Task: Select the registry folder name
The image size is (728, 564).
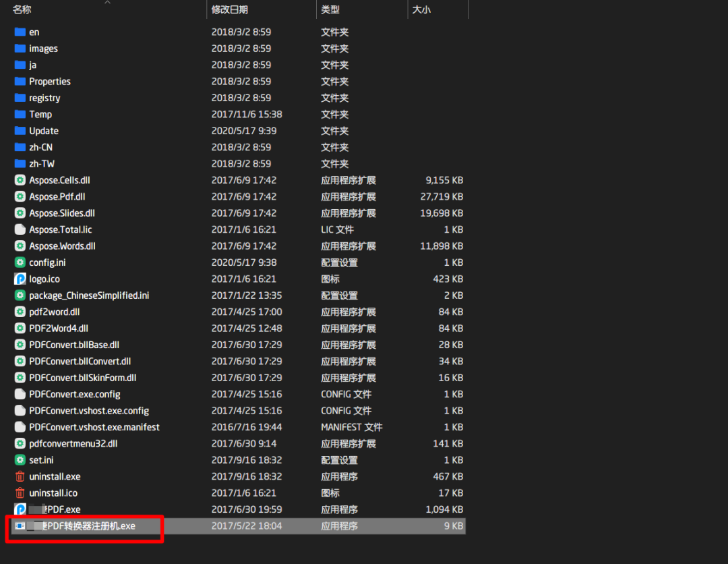Action: coord(44,98)
